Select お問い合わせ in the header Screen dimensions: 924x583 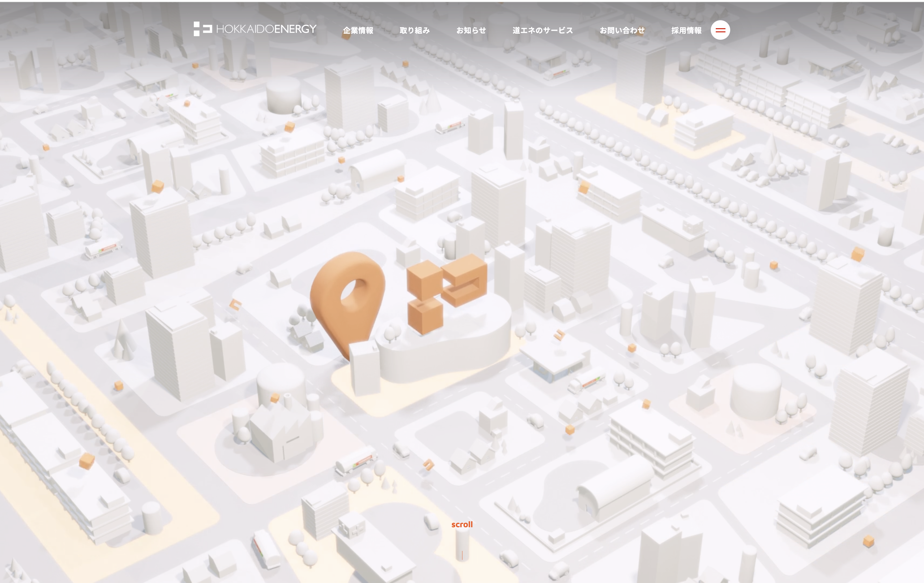point(622,30)
